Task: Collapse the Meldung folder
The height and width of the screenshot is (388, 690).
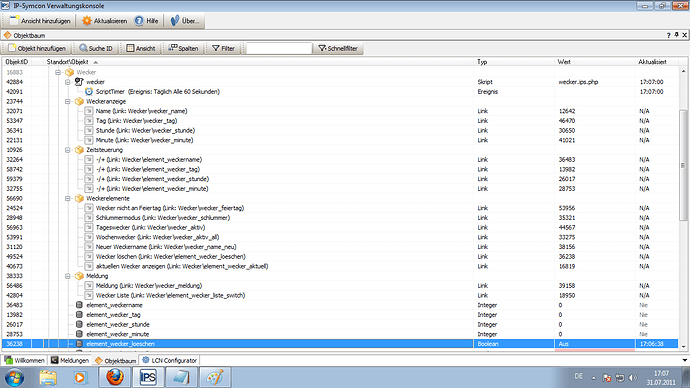Action: point(68,276)
